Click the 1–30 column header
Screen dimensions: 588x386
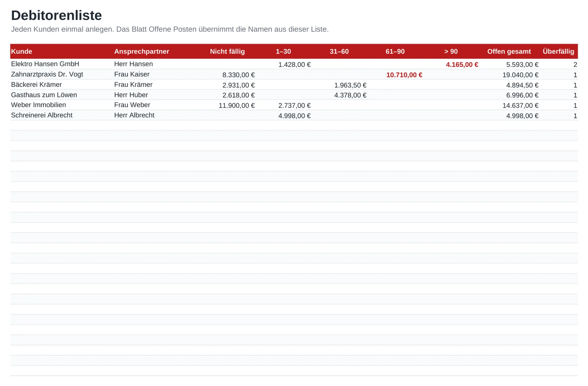click(283, 51)
